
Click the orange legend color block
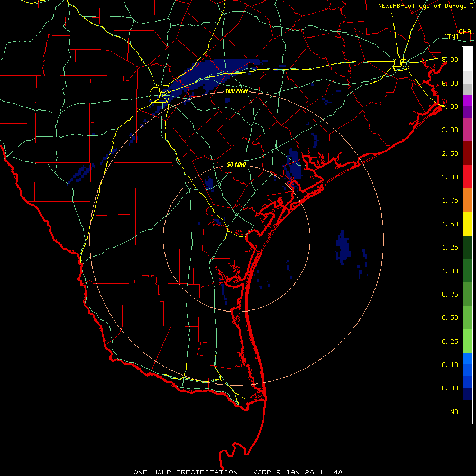[x=467, y=200]
